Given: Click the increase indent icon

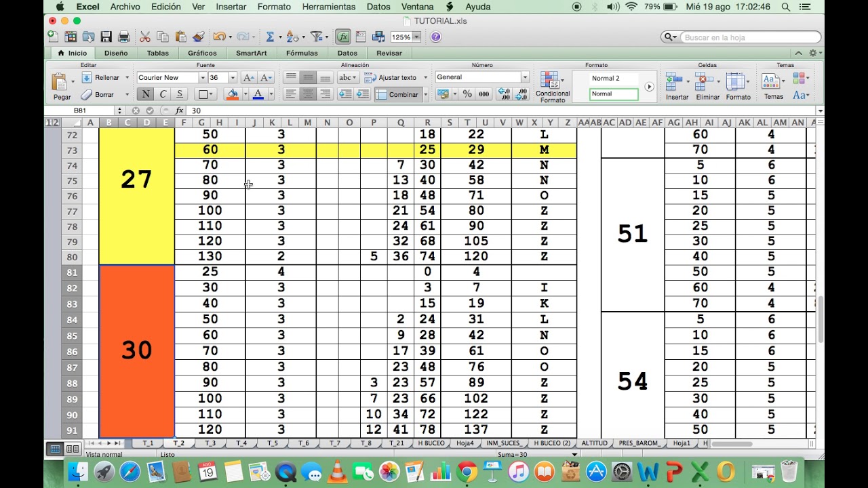Looking at the screenshot, I should click(363, 94).
